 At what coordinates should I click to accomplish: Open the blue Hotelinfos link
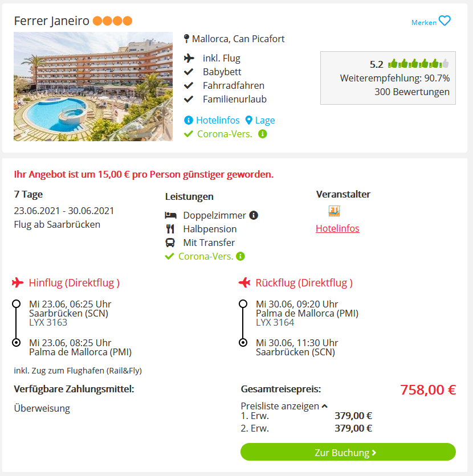coord(218,120)
